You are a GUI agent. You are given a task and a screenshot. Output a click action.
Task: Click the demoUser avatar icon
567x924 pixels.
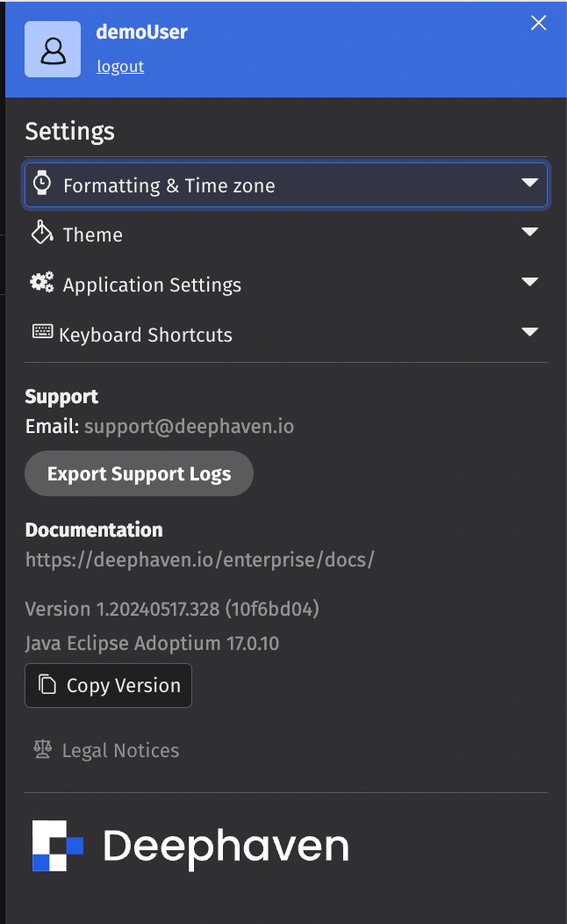coord(53,49)
